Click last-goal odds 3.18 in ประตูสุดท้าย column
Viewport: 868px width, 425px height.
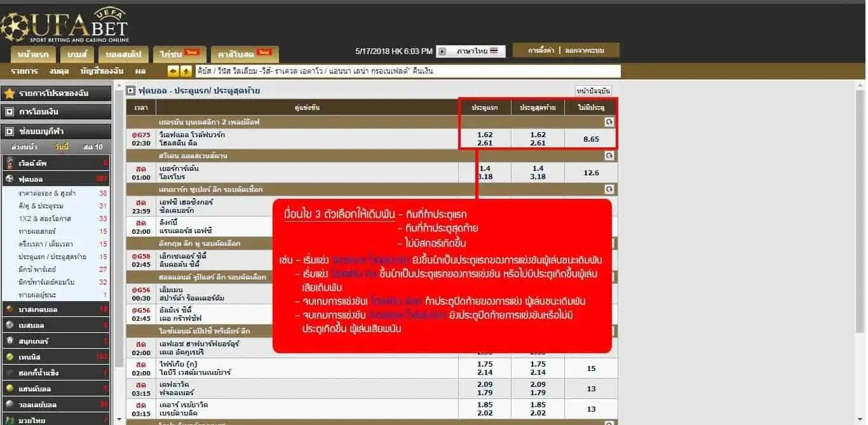538,177
